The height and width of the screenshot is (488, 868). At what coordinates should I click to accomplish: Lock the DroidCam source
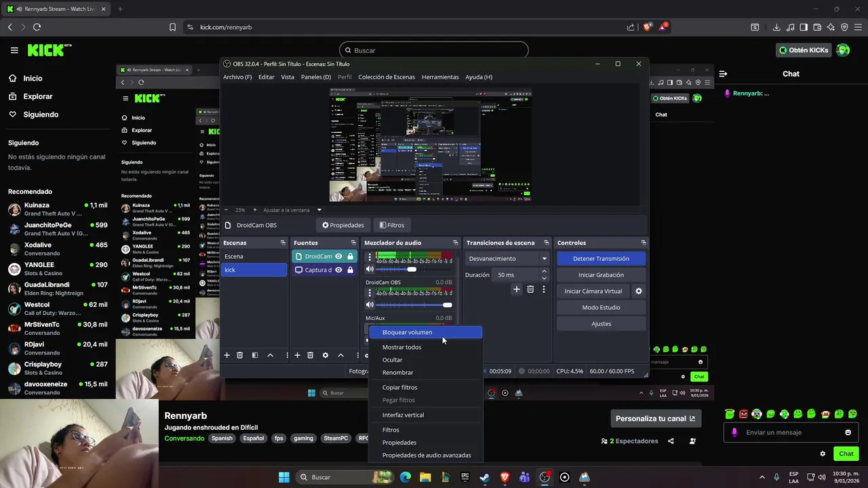click(x=350, y=256)
